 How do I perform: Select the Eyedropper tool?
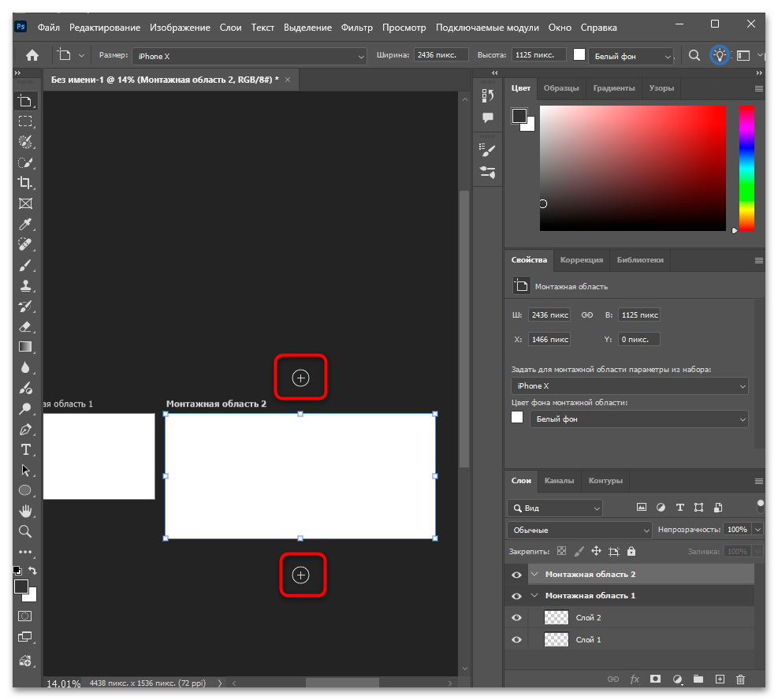25,224
